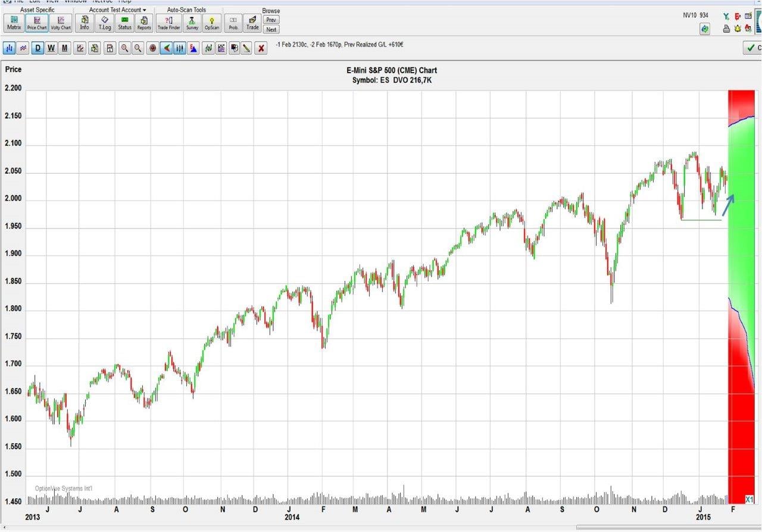Click the horizontal scrollbar below the chart

coord(669,527)
